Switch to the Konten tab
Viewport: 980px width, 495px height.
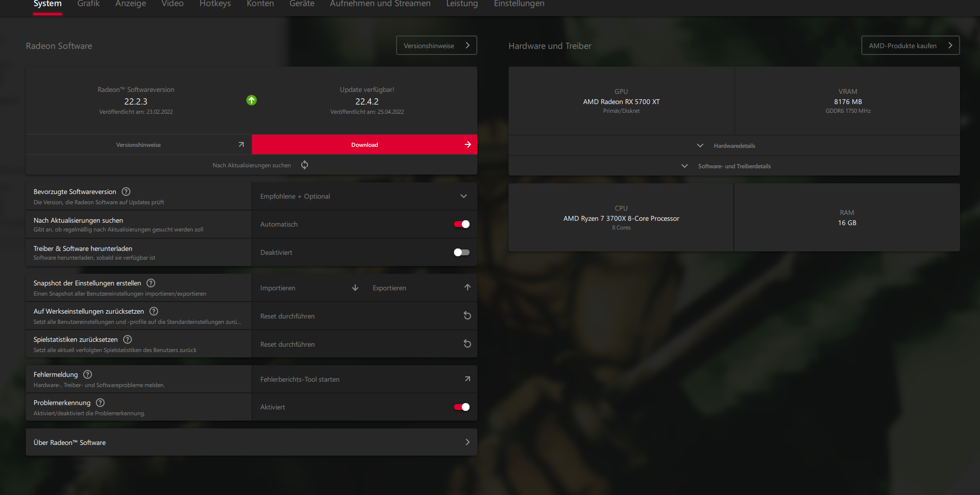tap(260, 4)
